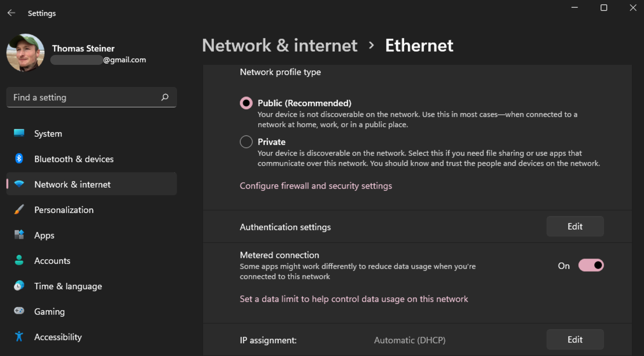
Task: Open the Set a data limit link
Action: point(353,299)
